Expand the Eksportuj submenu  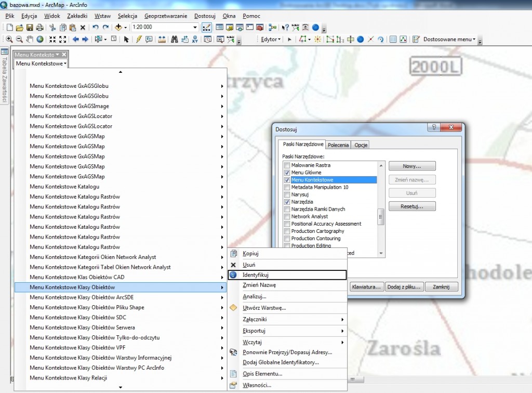pos(288,331)
